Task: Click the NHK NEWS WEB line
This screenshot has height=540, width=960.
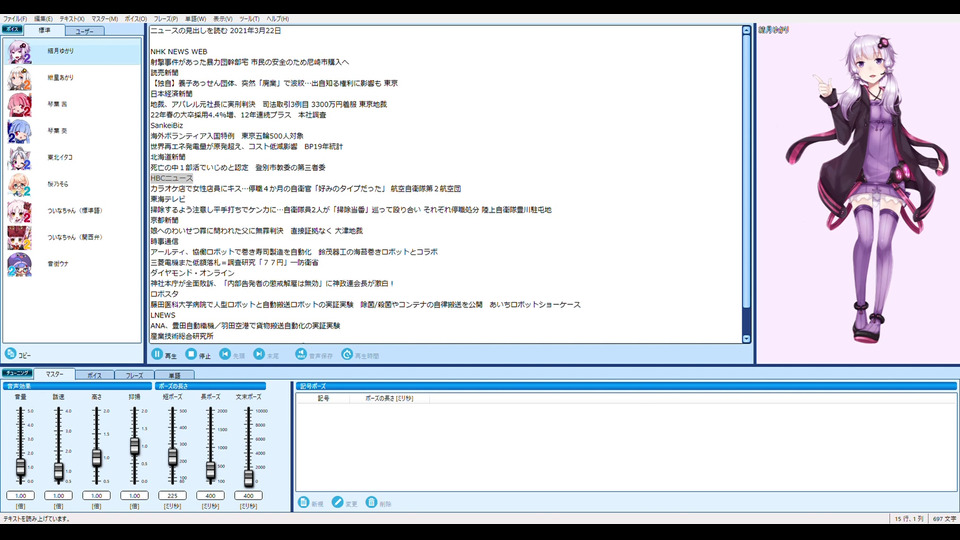Action: 179,51
